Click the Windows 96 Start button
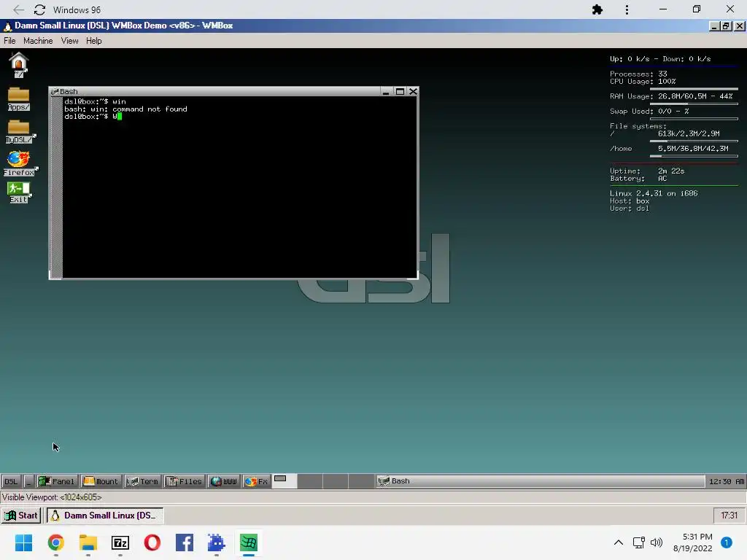This screenshot has width=747, height=560. tap(21, 516)
